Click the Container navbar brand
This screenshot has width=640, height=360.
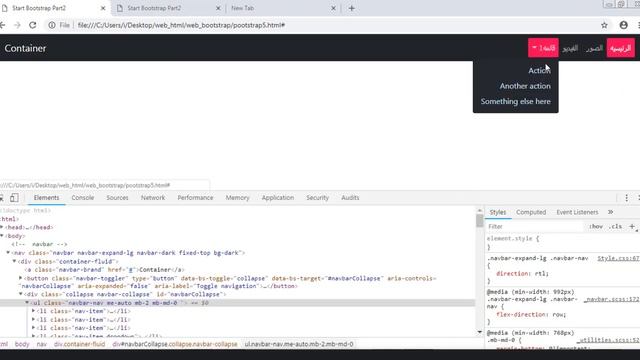[x=25, y=48]
